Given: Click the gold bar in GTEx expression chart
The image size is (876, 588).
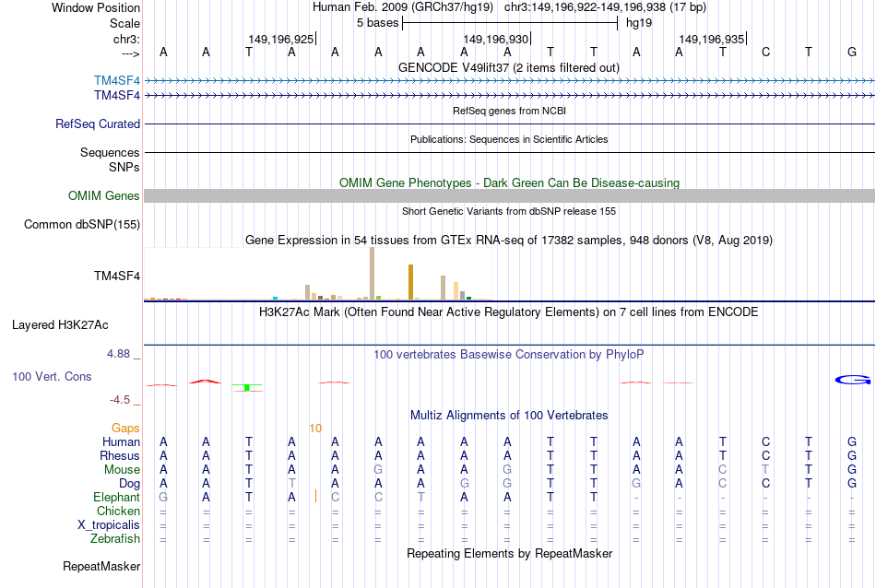Looking at the screenshot, I should [x=410, y=282].
